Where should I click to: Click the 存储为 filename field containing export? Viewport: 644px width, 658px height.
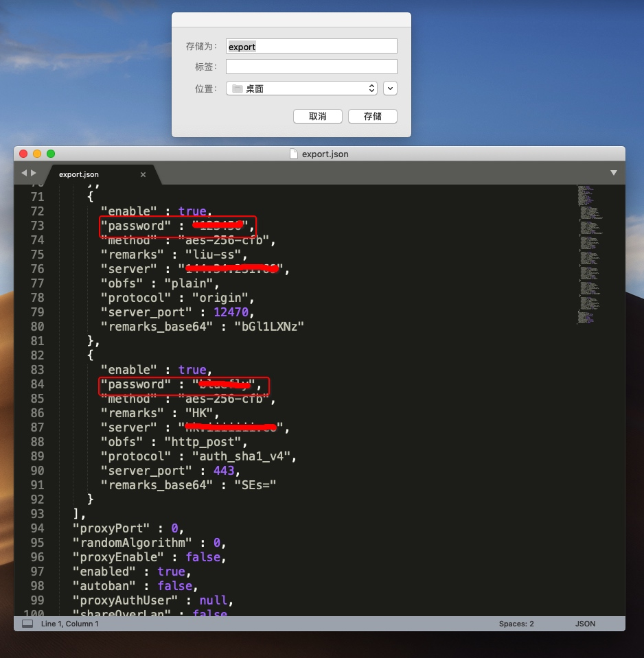312,46
